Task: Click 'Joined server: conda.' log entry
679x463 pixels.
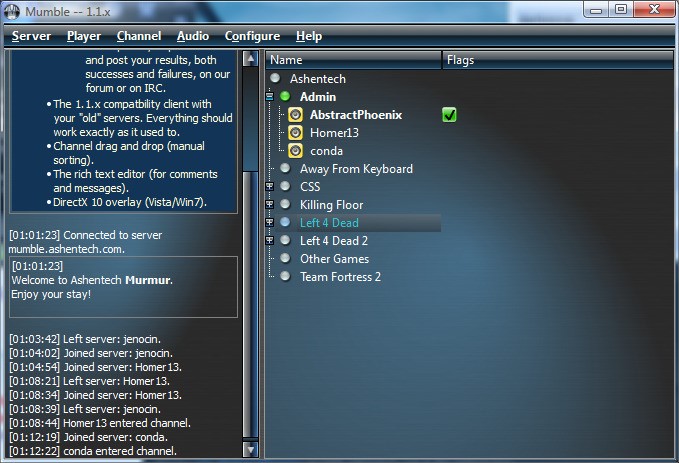Action: [88, 437]
